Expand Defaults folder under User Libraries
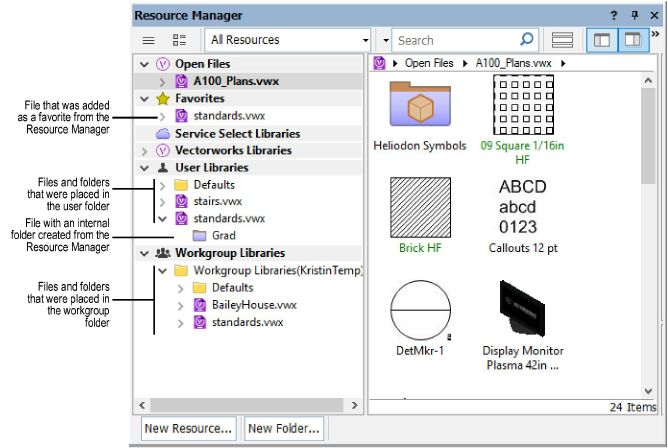668x448 pixels. click(162, 185)
